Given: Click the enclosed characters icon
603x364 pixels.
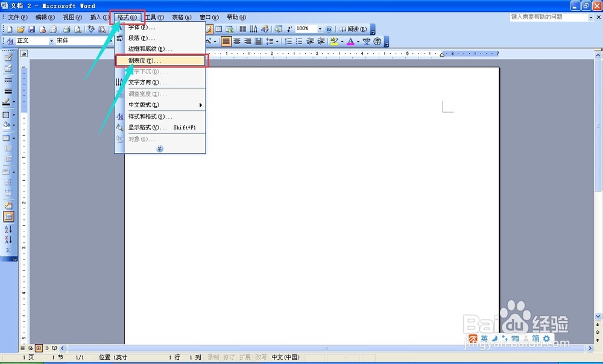Looking at the screenshot, I should pos(377,41).
